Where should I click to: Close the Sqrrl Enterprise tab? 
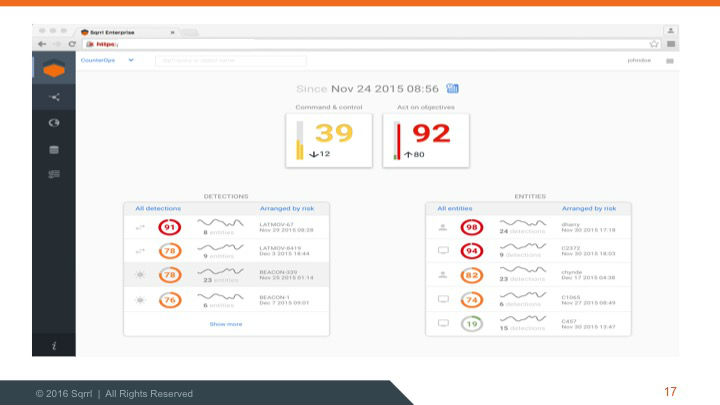(172, 33)
